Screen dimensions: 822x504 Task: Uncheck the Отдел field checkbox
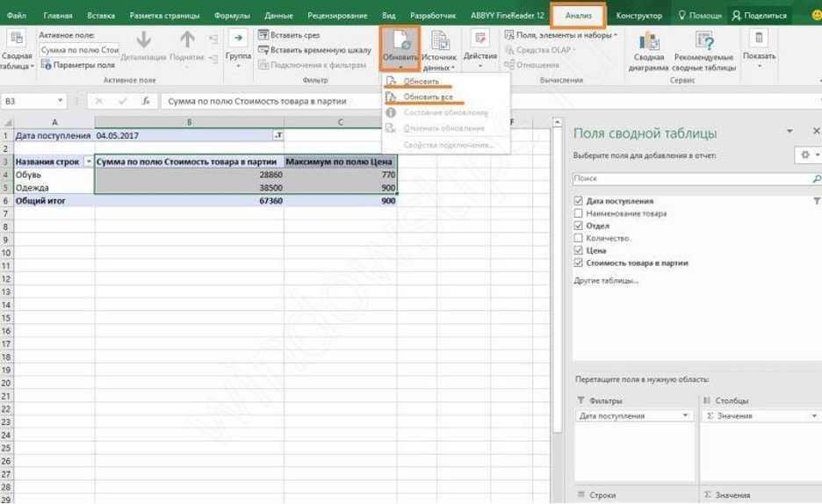[x=578, y=226]
